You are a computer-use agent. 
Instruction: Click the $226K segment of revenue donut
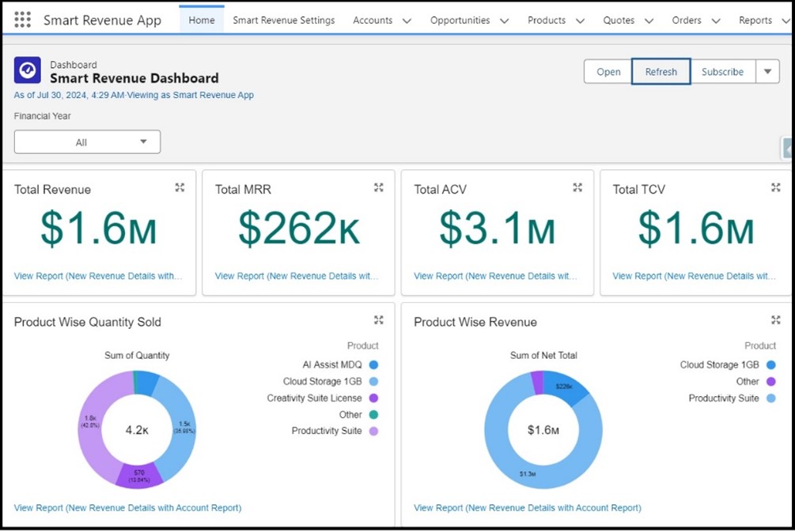[564, 387]
